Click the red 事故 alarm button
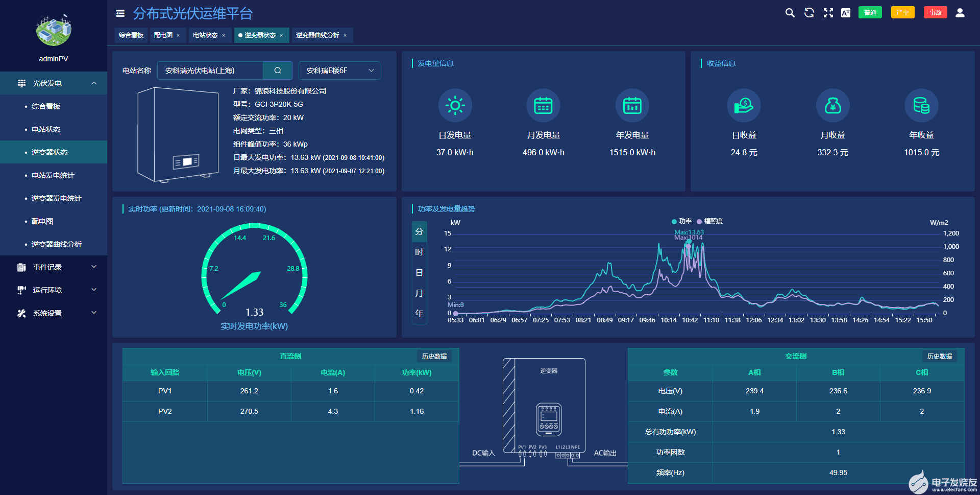Image resolution: width=980 pixels, height=495 pixels. [936, 13]
